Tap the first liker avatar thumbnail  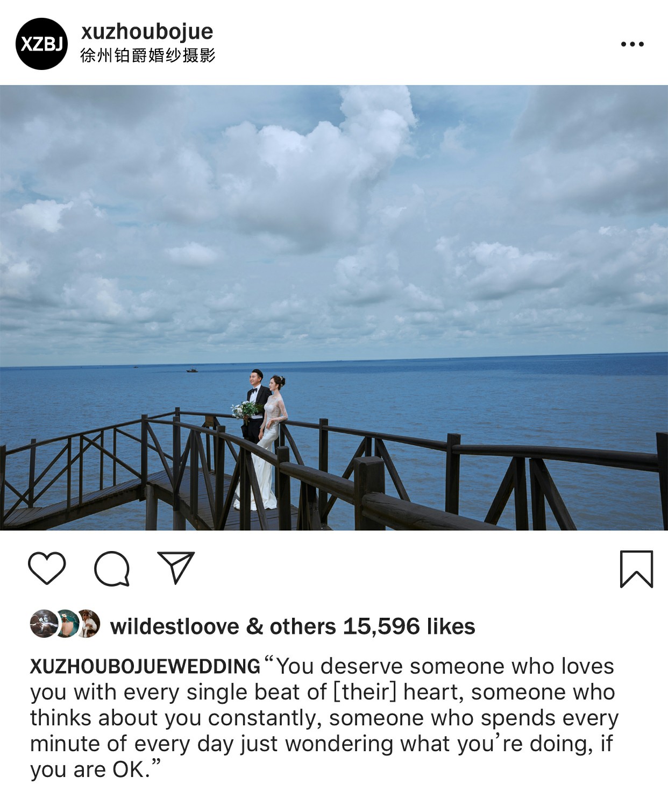pos(44,624)
